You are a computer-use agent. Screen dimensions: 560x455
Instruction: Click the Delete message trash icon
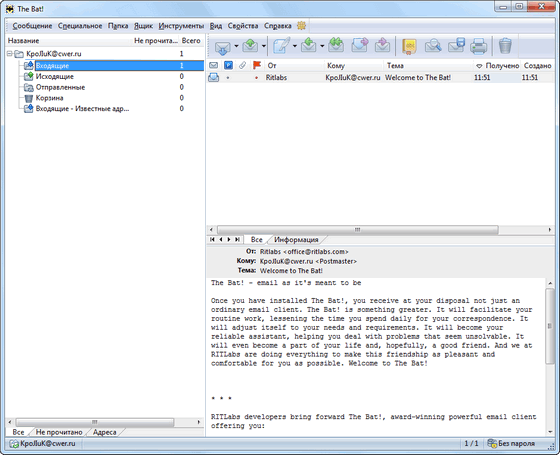[505, 46]
